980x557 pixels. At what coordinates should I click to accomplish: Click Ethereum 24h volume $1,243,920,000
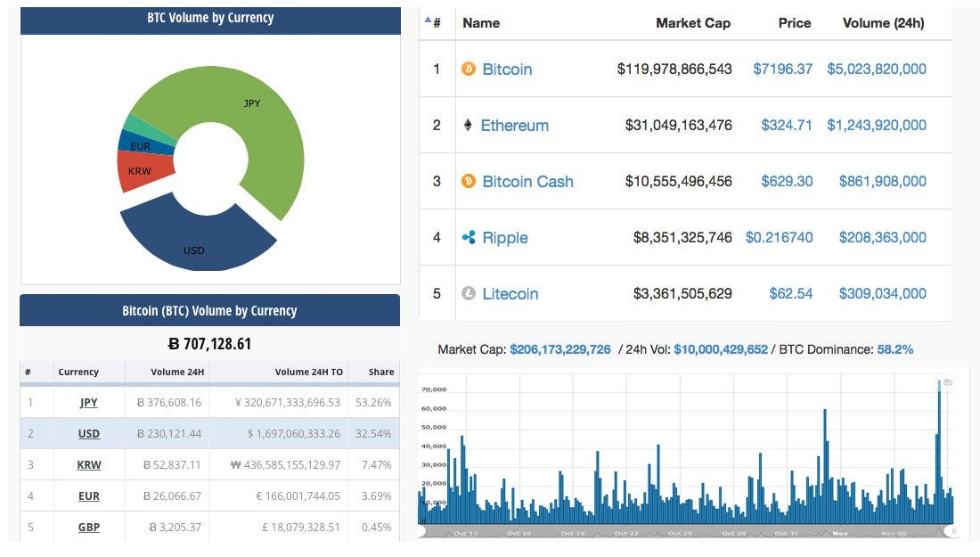[x=877, y=125]
